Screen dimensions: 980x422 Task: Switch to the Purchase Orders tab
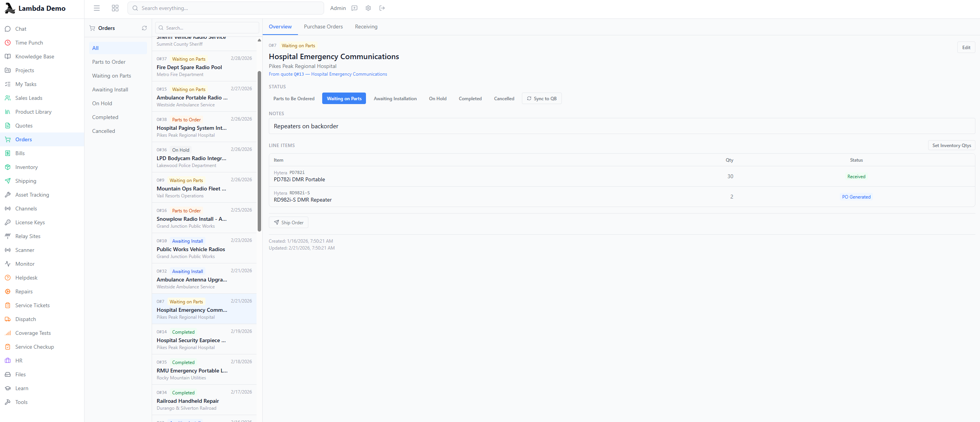coord(323,26)
